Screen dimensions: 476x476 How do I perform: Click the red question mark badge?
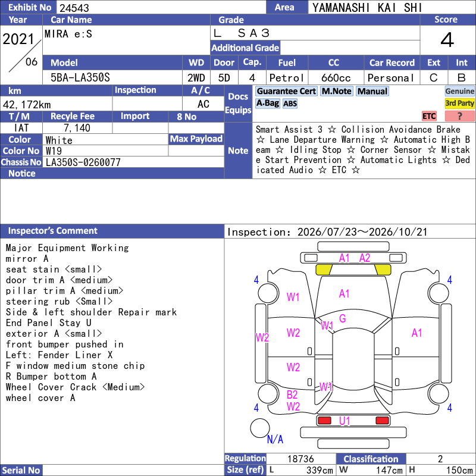pos(459,116)
